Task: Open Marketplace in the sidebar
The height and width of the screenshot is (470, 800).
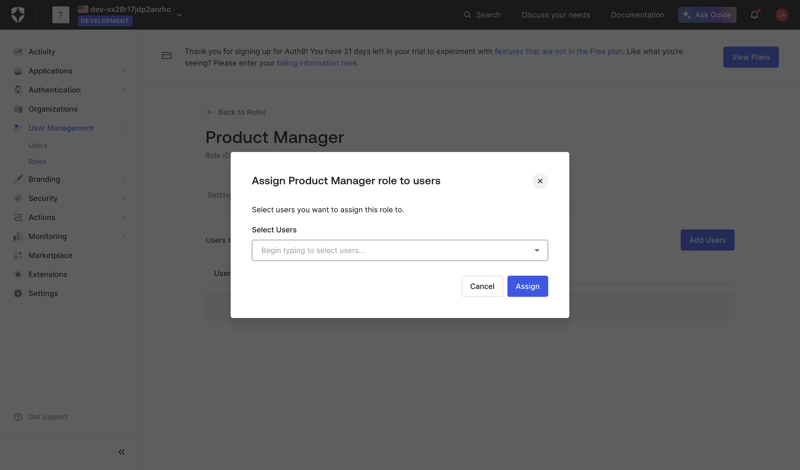Action: pos(51,255)
